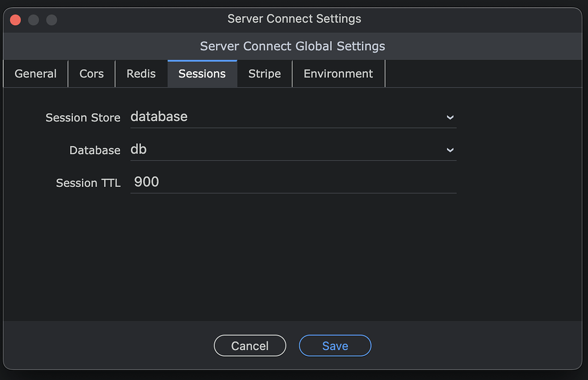Click the Database label
Viewport: 588px width, 380px height.
pyautogui.click(x=95, y=150)
